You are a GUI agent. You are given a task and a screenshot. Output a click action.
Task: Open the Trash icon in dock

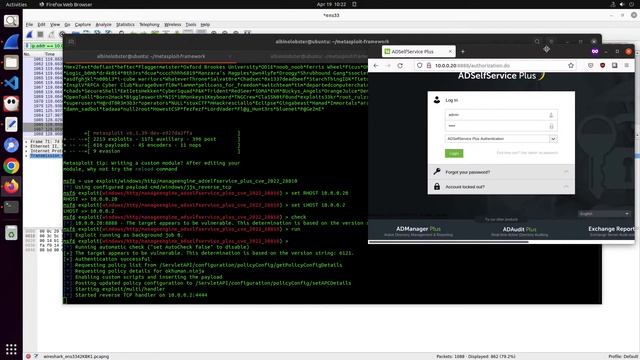pos(11,233)
